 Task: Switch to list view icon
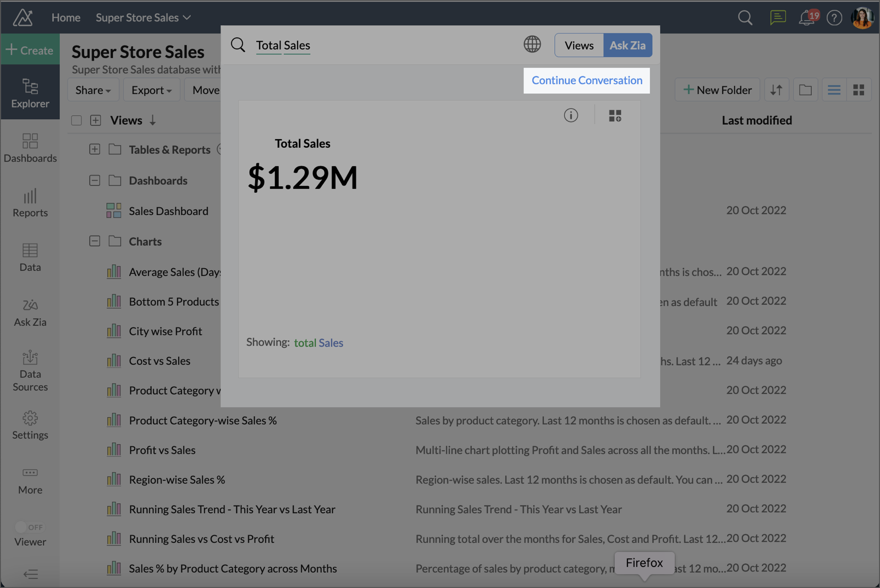pos(834,90)
